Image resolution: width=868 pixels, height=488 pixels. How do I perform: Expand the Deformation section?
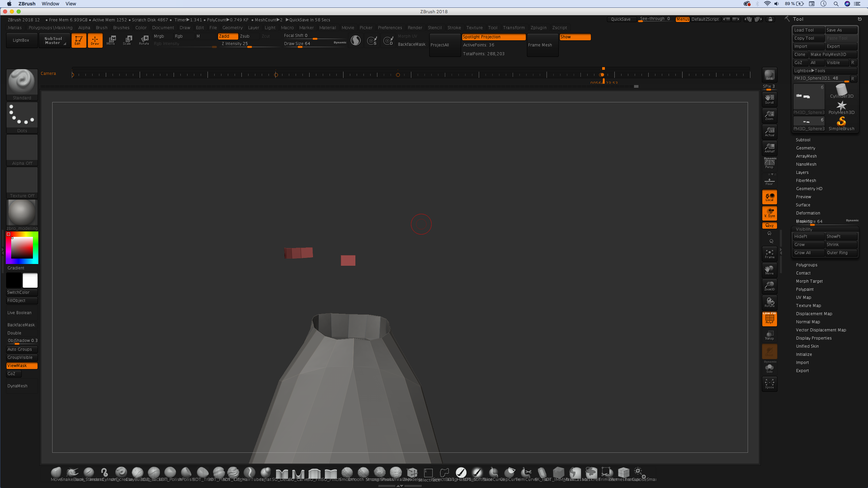point(808,213)
